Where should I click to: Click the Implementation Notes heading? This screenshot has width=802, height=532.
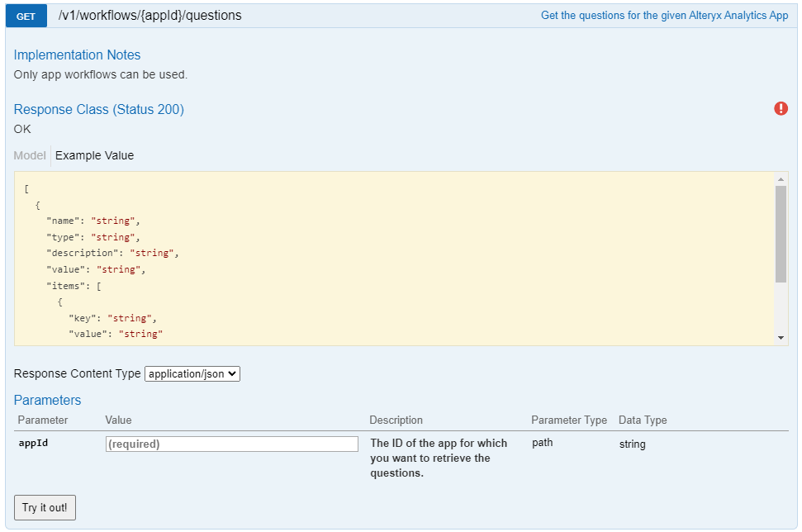click(x=77, y=55)
